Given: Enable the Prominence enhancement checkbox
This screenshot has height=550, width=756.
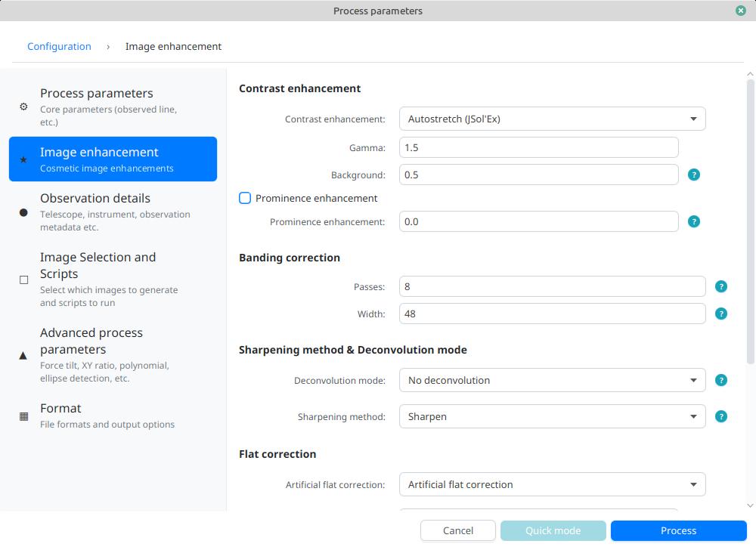Looking at the screenshot, I should (x=245, y=198).
